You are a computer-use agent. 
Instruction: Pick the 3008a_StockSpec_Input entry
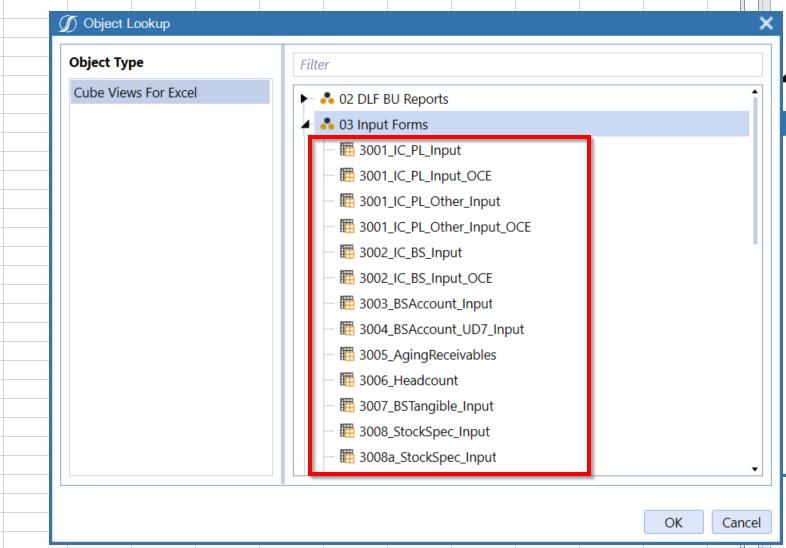point(427,457)
